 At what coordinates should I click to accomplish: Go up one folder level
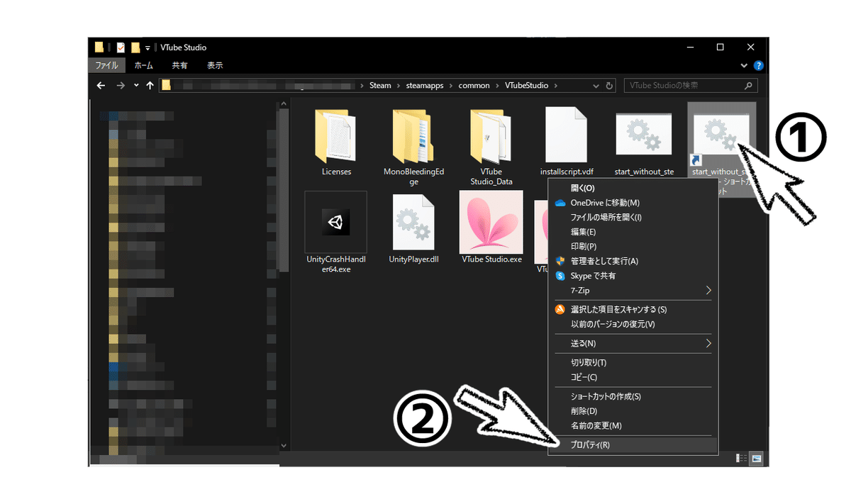coord(150,85)
